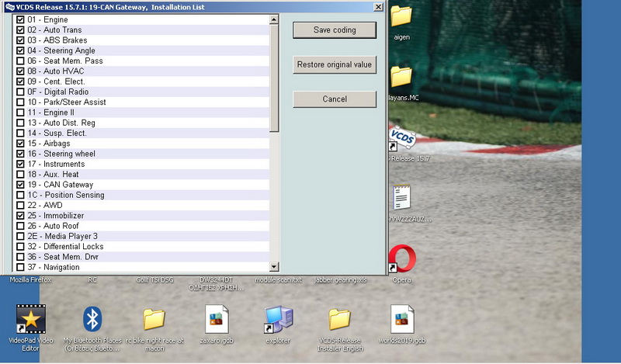Close the VCDS Installation List window
The image size is (621, 364).
click(378, 7)
